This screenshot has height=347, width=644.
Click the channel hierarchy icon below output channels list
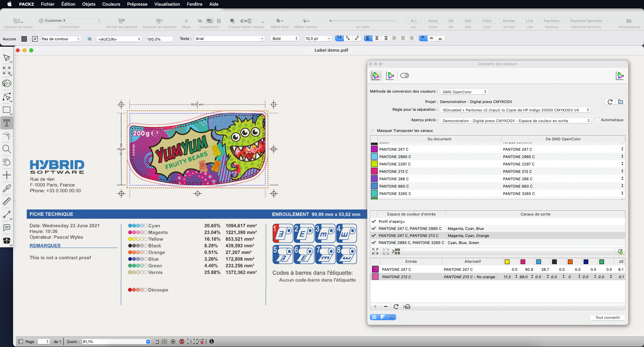point(396,251)
